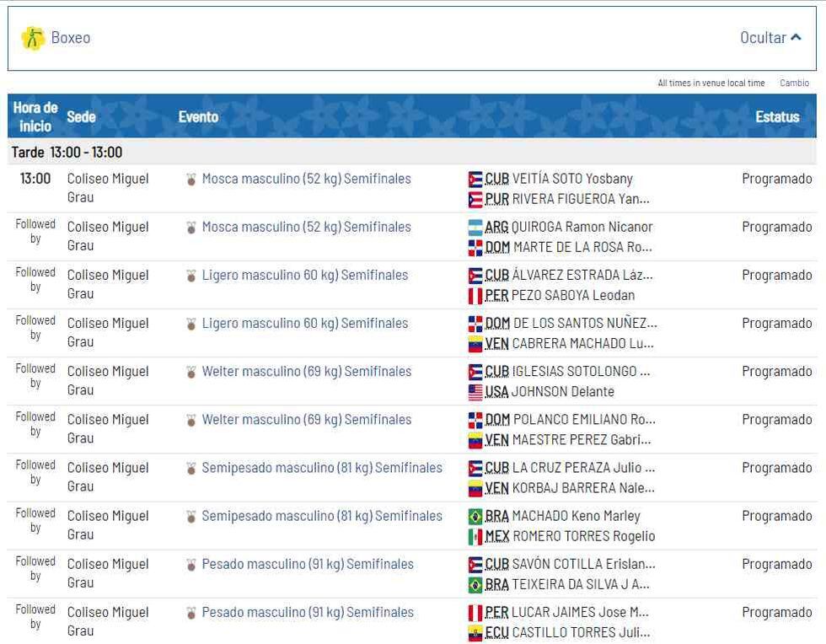826x644 pixels.
Task: Collapse the Boxeo section with Ocultar
Action: pyautogui.click(x=763, y=38)
